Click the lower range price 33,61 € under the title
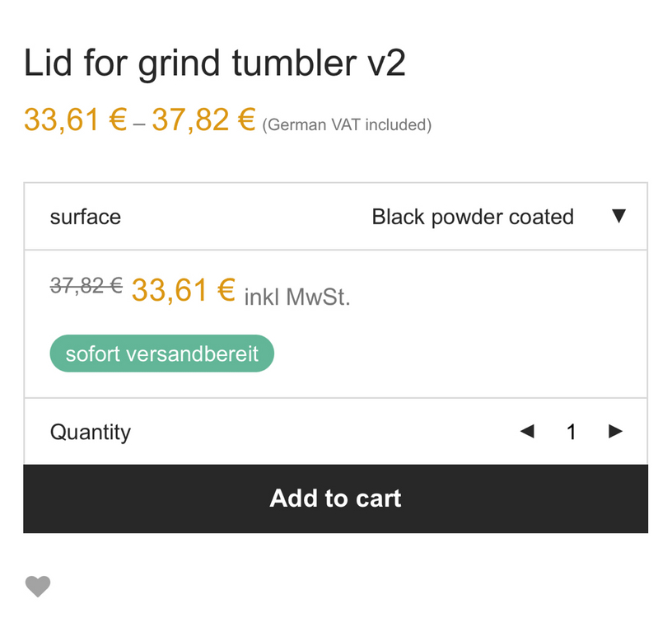Image resolution: width=672 pixels, height=618 pixels. [75, 120]
